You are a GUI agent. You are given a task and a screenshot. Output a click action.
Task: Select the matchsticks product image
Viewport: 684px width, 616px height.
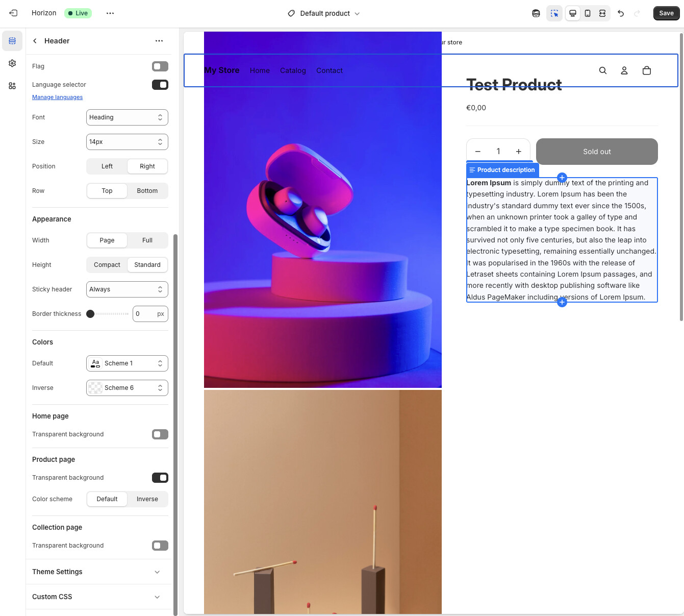coord(323,502)
